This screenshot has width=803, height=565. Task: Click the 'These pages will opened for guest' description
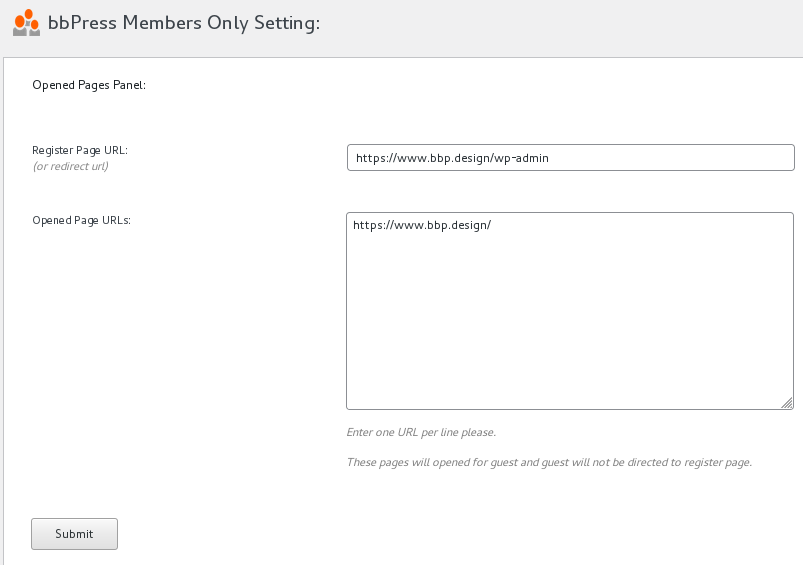[550, 463]
